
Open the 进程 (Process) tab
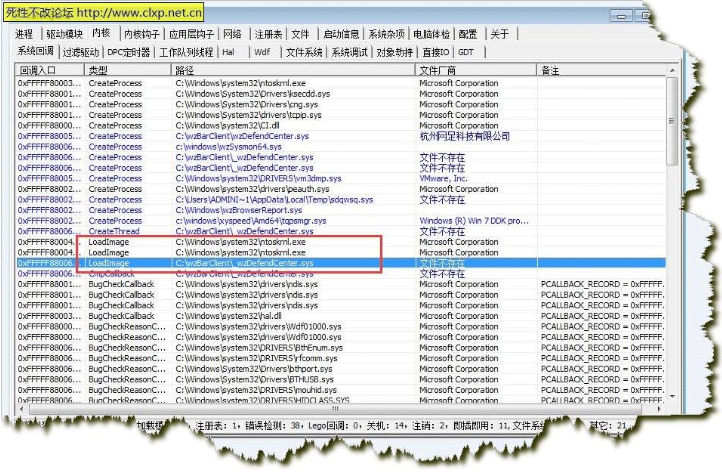[x=24, y=34]
